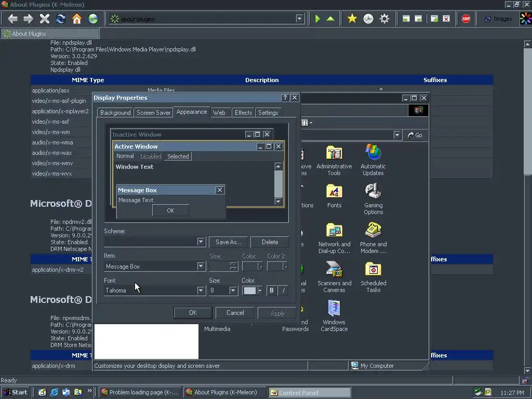This screenshot has height=399, width=532.
Task: Open Automatic Updates in Control Panel
Action: coord(373,160)
